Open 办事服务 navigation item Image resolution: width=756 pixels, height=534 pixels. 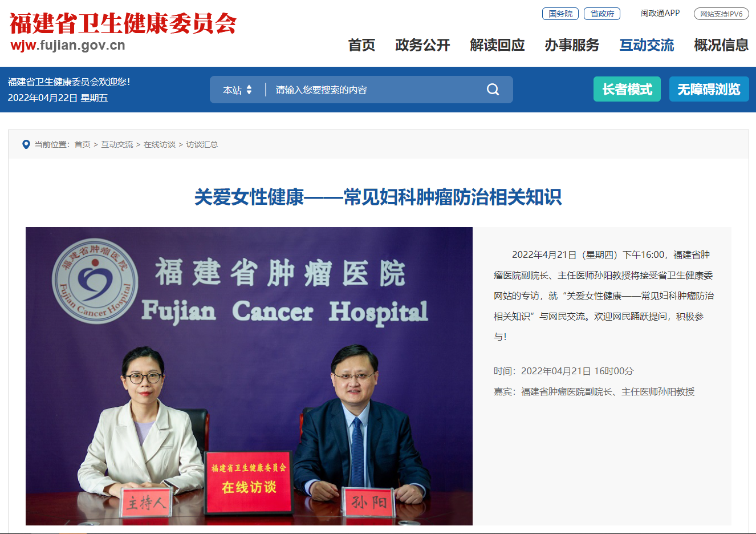[x=572, y=45]
